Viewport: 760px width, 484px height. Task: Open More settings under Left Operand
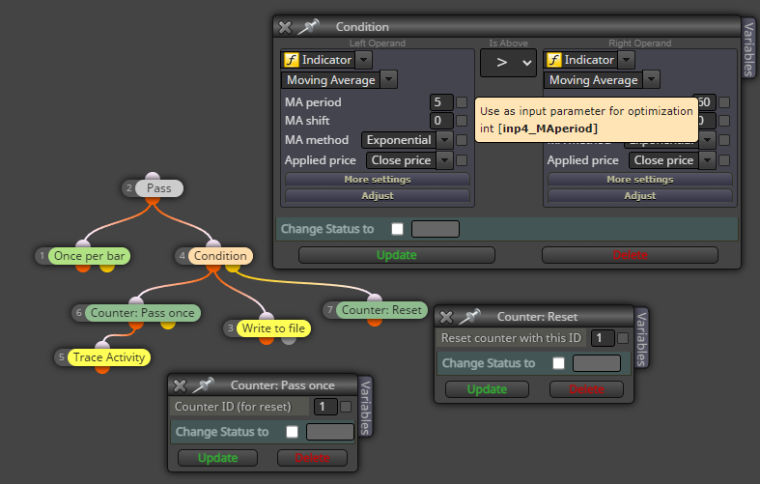tap(378, 179)
